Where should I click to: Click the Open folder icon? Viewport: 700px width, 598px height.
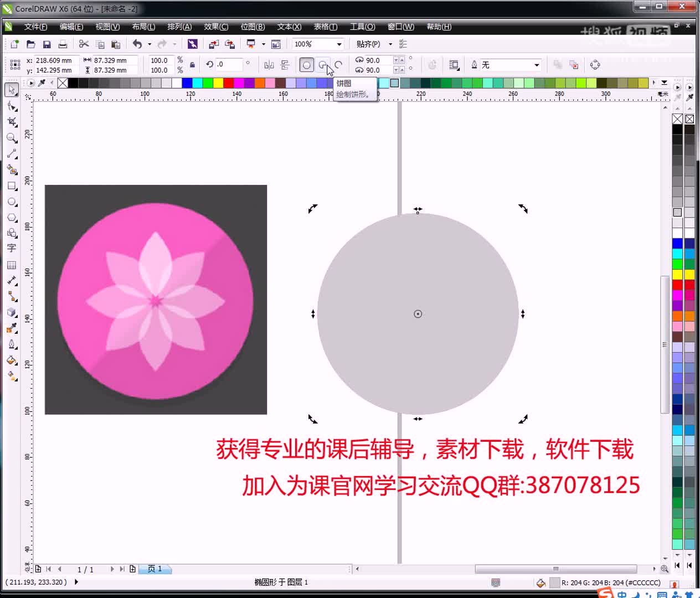(x=31, y=44)
